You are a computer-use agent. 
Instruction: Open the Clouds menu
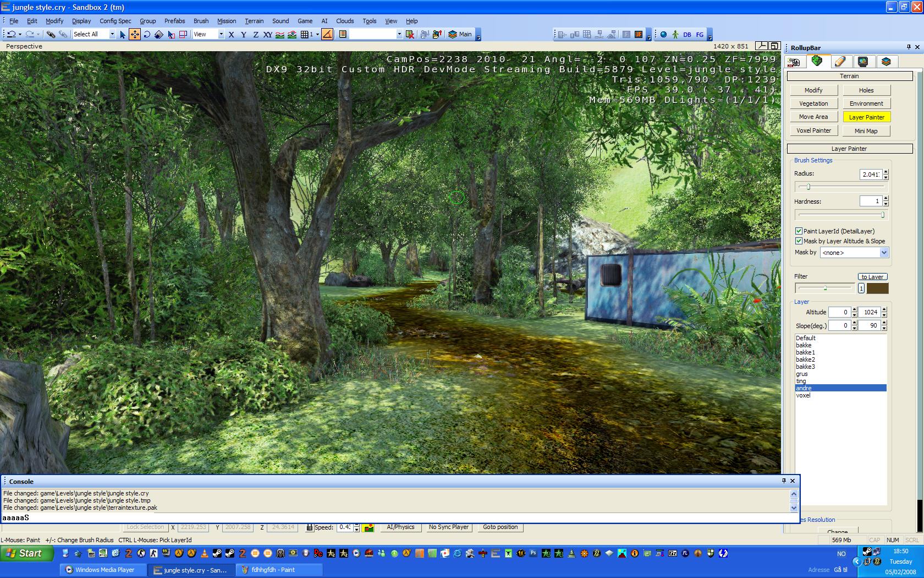coord(345,21)
